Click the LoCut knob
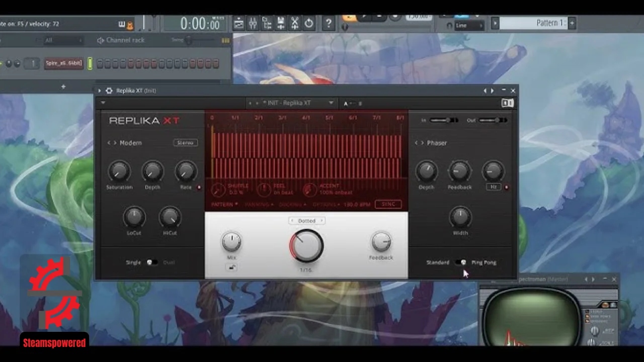 coord(134,217)
